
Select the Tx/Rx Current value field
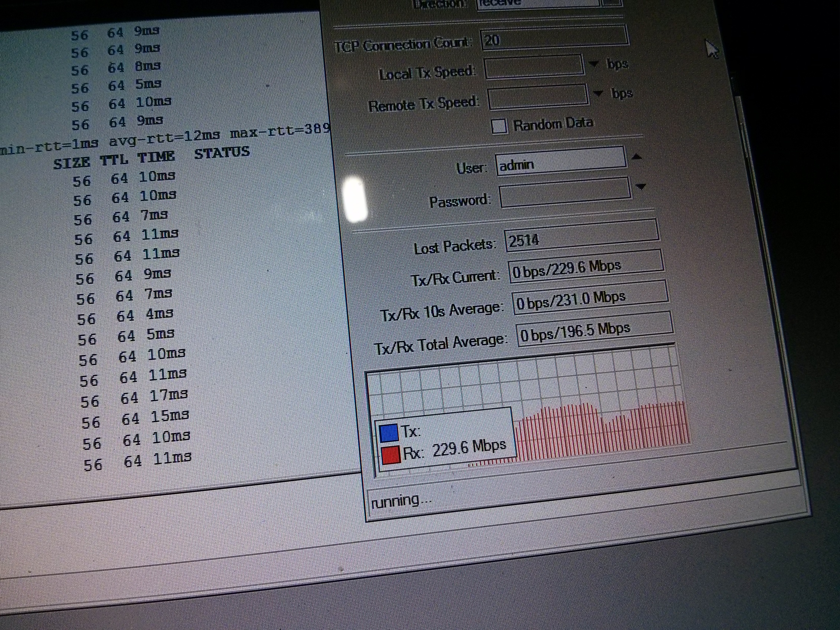(x=586, y=267)
